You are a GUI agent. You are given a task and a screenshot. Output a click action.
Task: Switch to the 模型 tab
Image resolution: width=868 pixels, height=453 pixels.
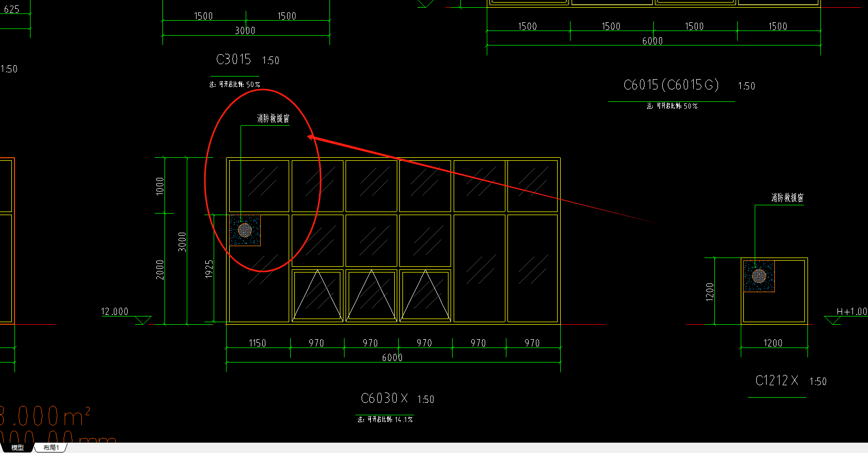[17, 448]
